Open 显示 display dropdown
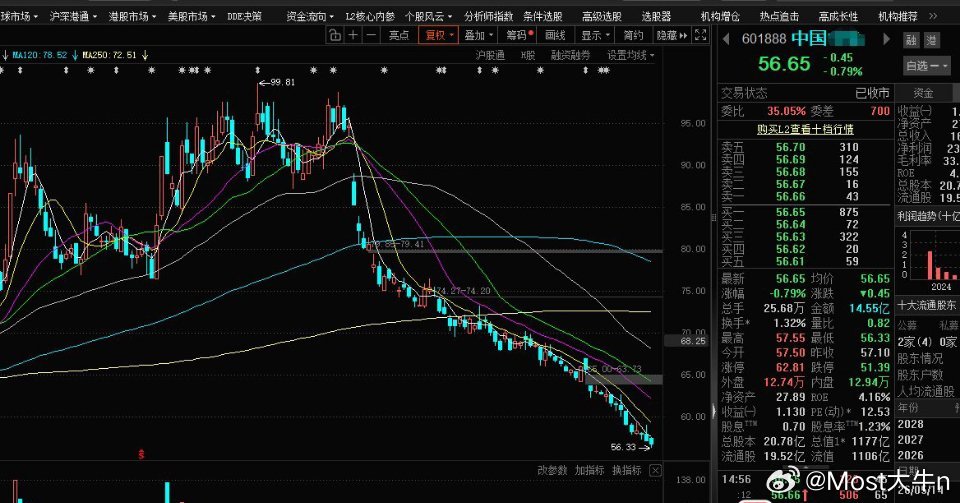The width and height of the screenshot is (960, 503). click(x=595, y=35)
